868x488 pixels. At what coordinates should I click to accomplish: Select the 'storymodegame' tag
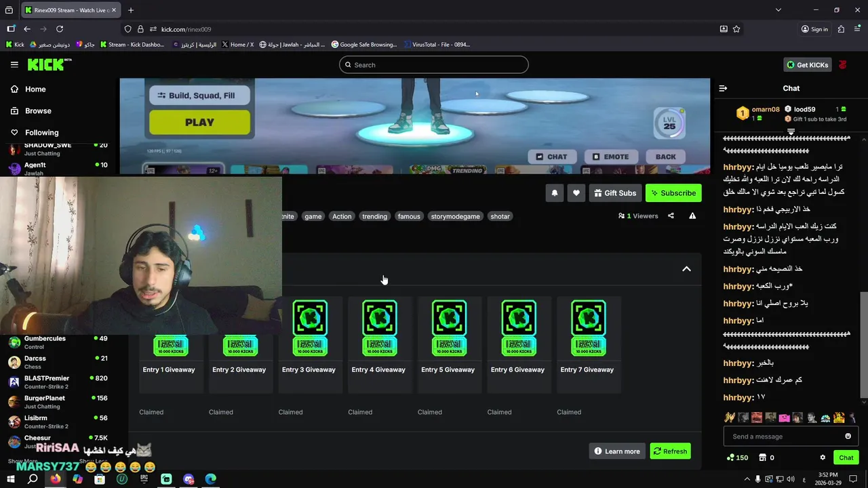455,216
